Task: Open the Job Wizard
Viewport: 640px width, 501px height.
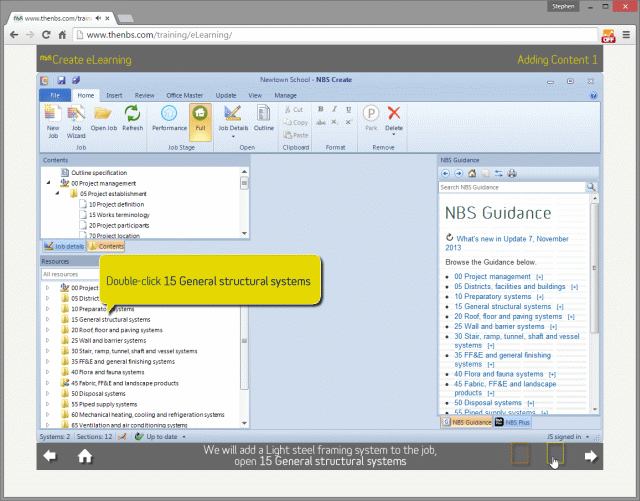Action: click(x=76, y=121)
